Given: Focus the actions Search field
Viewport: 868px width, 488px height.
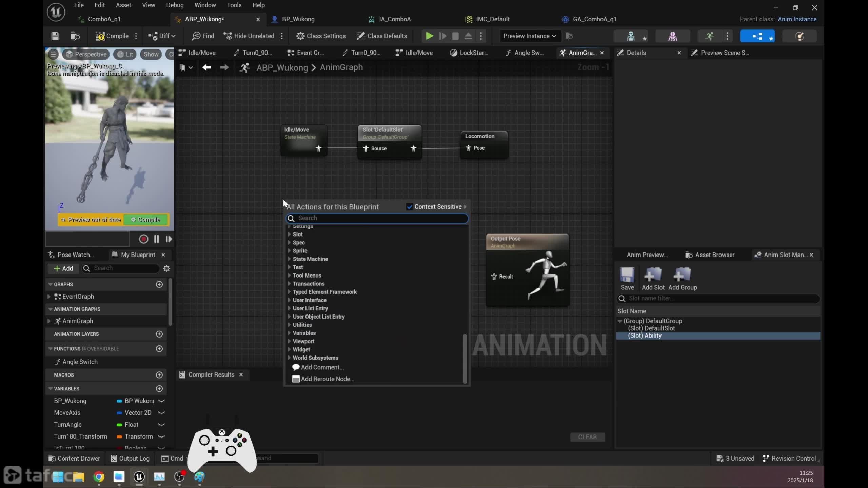Looking at the screenshot, I should click(x=377, y=218).
